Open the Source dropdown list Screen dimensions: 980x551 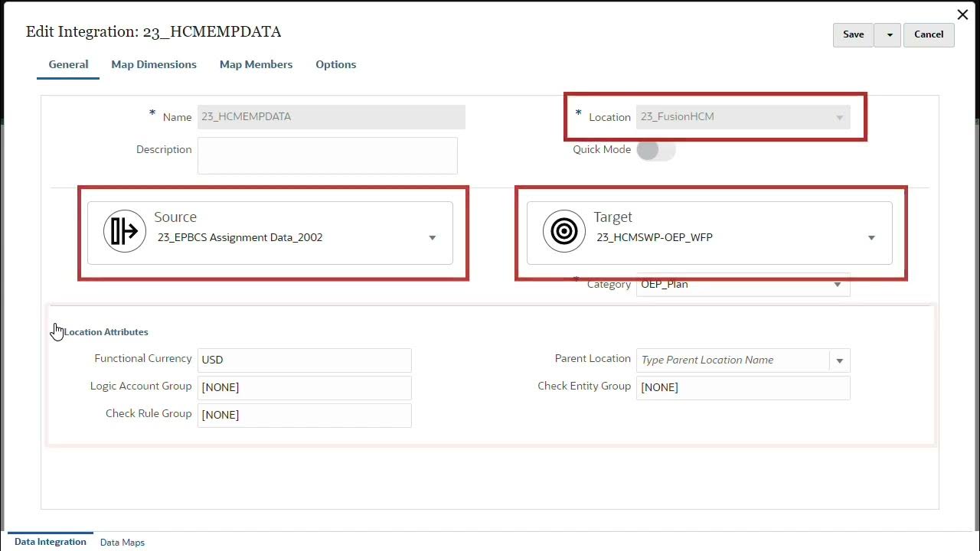[x=432, y=238]
